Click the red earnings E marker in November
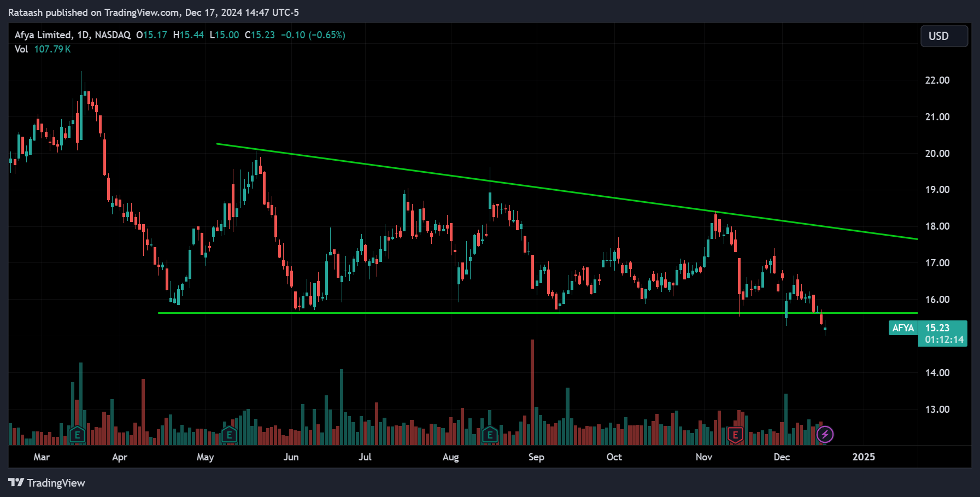 click(x=735, y=435)
